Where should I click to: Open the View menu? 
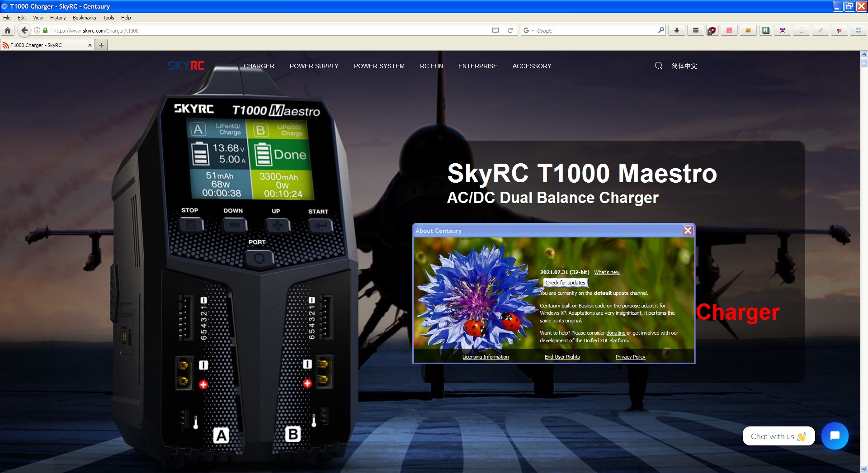click(38, 18)
